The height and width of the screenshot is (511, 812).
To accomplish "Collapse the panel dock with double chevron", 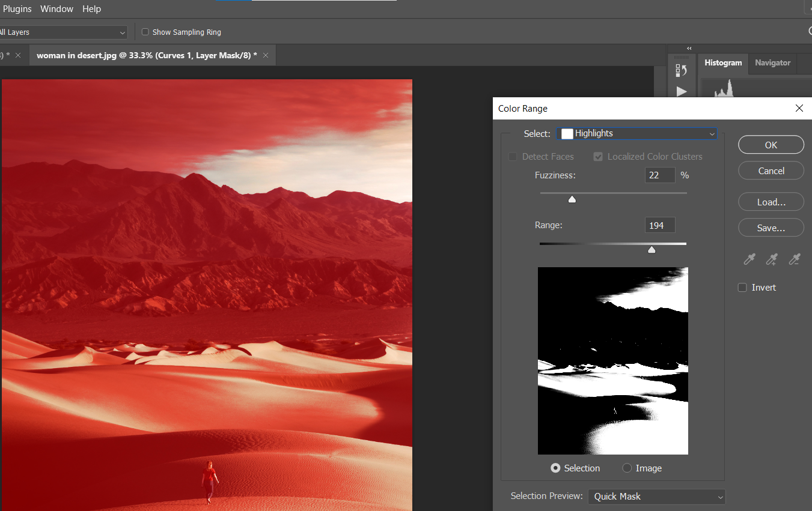I will [x=689, y=48].
